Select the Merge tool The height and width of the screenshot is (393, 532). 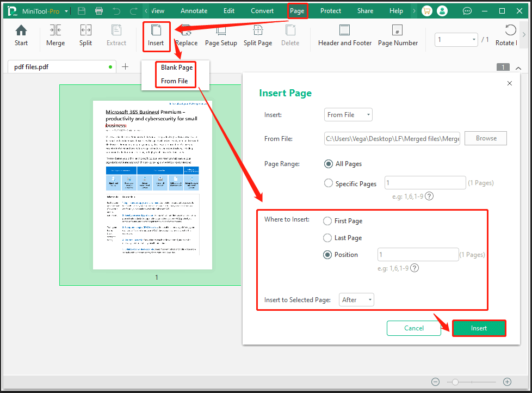[55, 35]
